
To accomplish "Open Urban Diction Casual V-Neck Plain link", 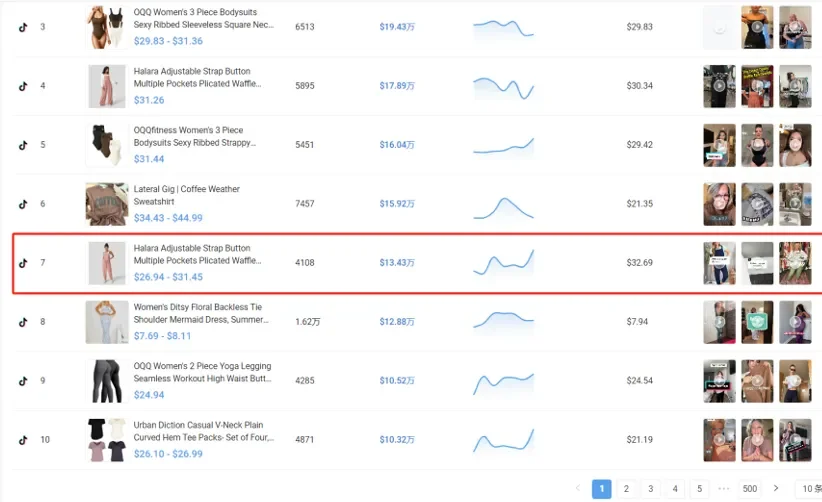I will click(x=203, y=431).
